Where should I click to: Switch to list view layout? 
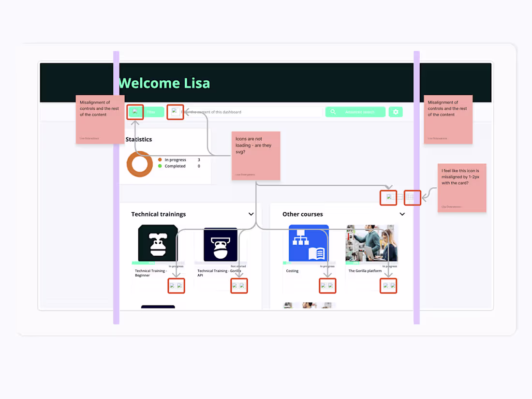[x=388, y=197]
